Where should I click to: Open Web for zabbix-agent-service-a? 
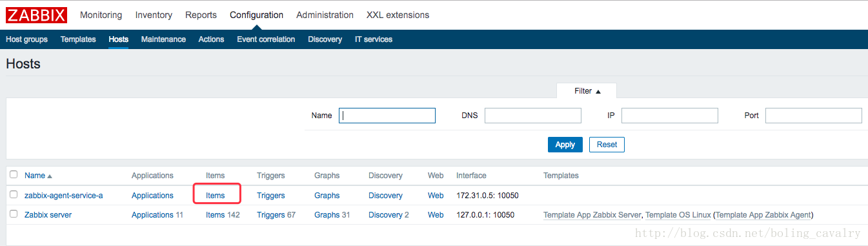tap(436, 196)
